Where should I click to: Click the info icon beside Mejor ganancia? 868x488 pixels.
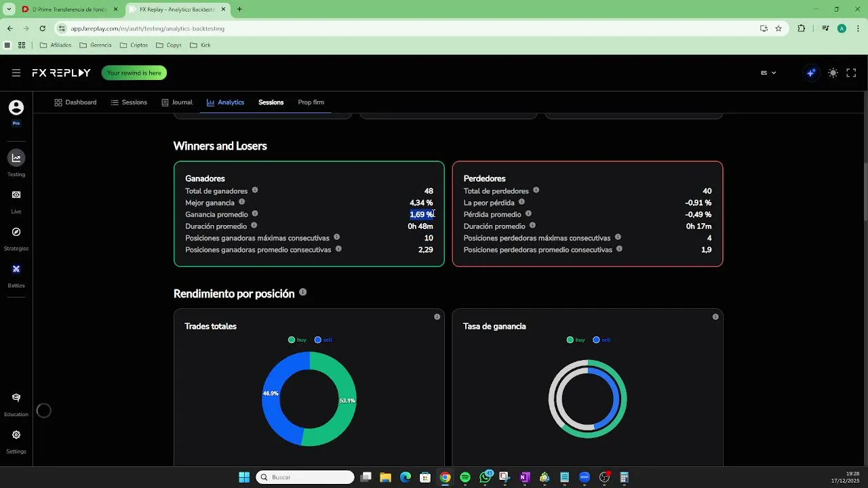tap(241, 202)
